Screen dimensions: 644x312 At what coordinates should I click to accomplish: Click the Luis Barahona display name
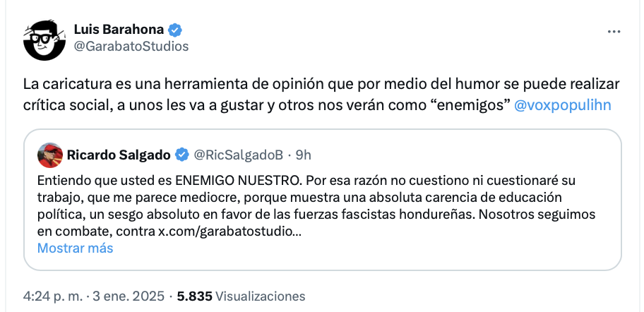click(x=119, y=30)
